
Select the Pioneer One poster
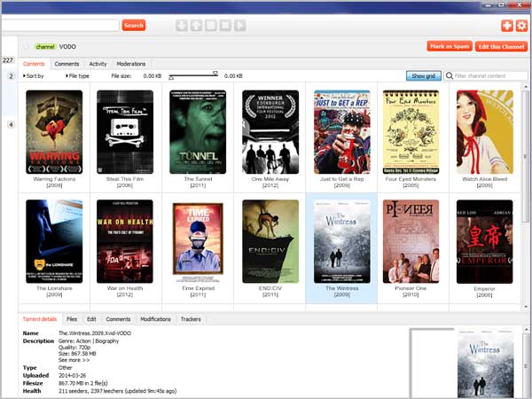point(411,241)
